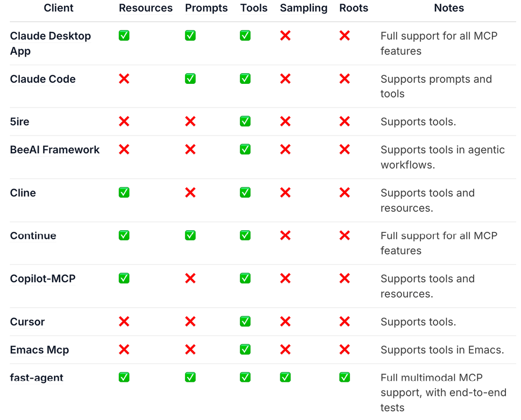Screen dimensions: 521x420
Task: Click the red Prompts cross for BeeAI Framework
Action: click(x=190, y=150)
